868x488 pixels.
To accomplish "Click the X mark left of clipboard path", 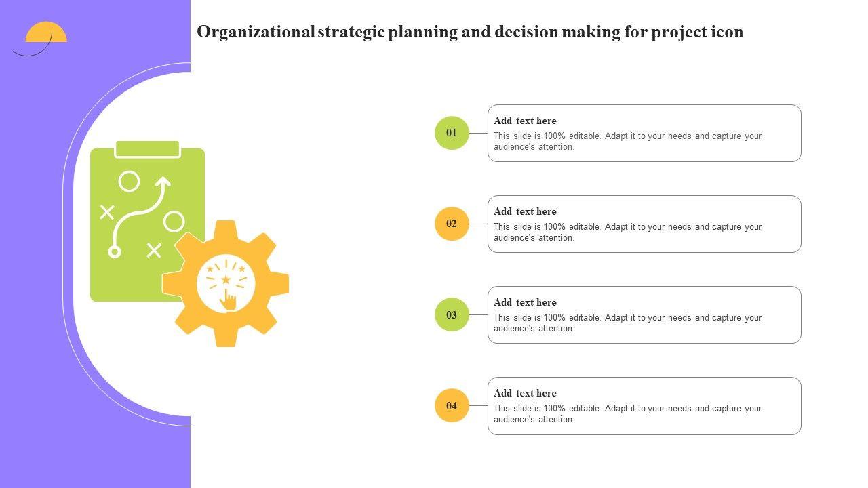I will click(107, 212).
